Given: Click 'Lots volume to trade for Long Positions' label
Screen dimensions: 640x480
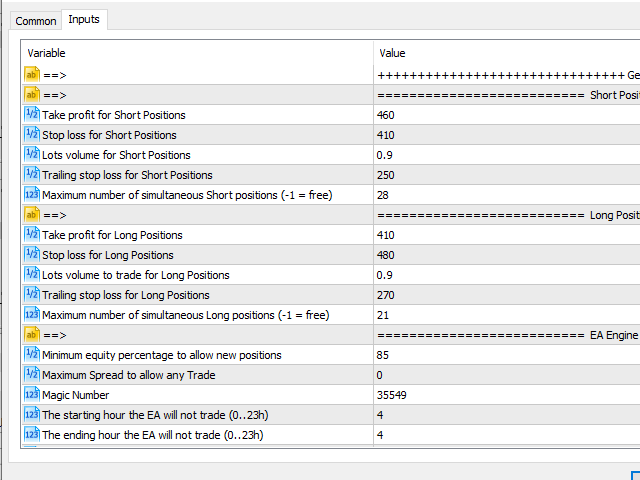Looking at the screenshot, I should pyautogui.click(x=136, y=275).
